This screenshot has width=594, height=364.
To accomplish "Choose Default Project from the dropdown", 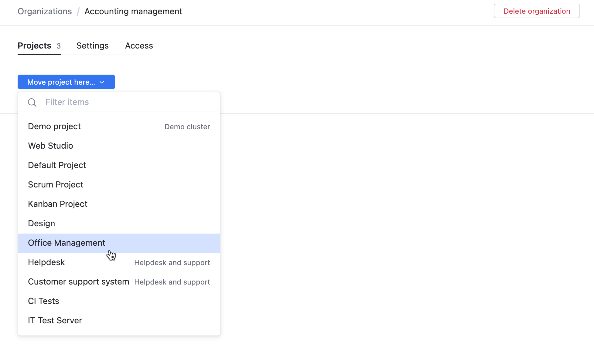I will 57,165.
